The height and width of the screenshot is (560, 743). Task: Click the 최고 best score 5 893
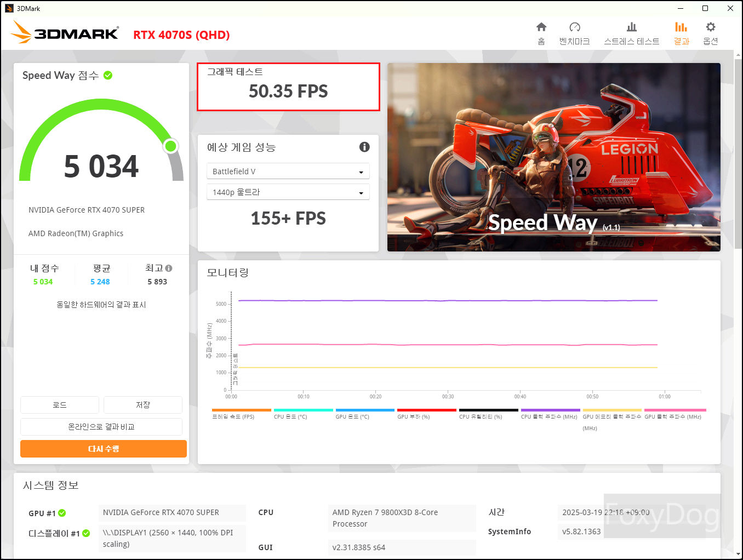point(157,282)
